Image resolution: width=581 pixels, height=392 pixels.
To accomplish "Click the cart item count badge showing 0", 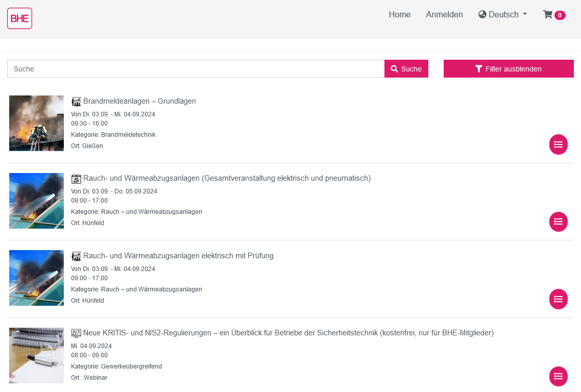I will pyautogui.click(x=561, y=15).
